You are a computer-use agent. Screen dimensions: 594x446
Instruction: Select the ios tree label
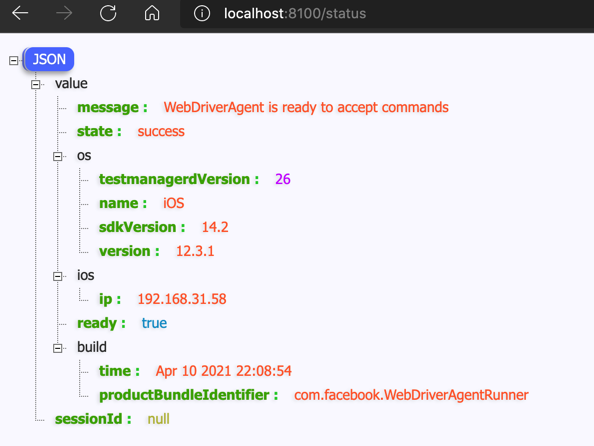pos(86,275)
